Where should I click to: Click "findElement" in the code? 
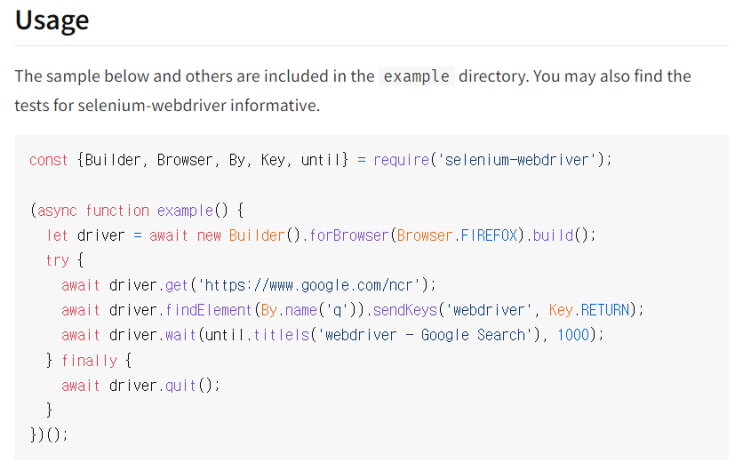[x=208, y=310]
